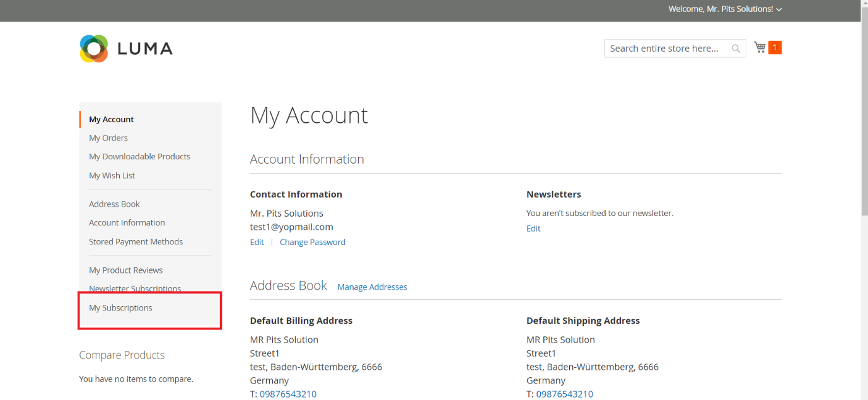Image resolution: width=868 pixels, height=400 pixels.
Task: Click the cart item count badge
Action: point(775,47)
